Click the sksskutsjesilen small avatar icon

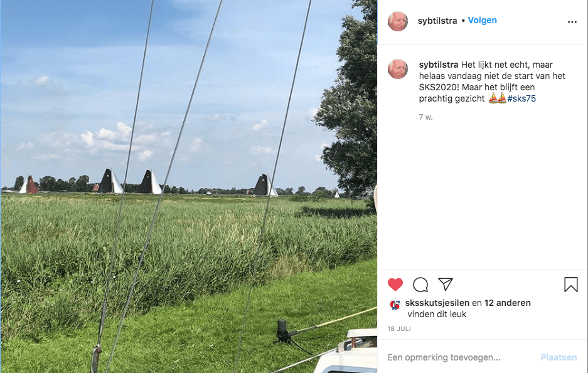[x=395, y=305]
